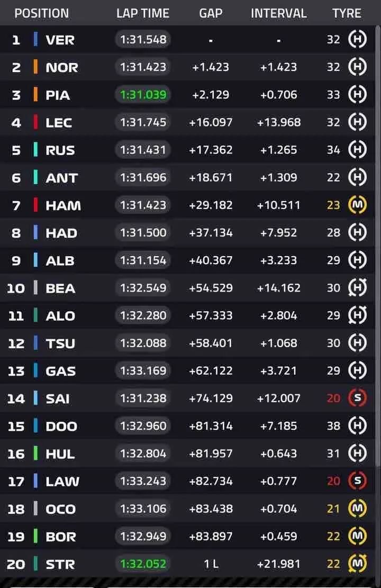The image size is (381, 588).
Task: Click Bearman's used hard tyre icon
Action: tap(357, 287)
